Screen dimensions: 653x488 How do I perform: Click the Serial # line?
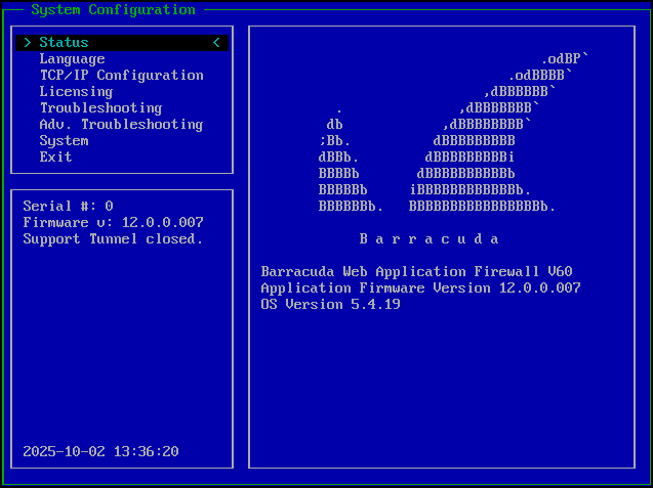point(68,206)
